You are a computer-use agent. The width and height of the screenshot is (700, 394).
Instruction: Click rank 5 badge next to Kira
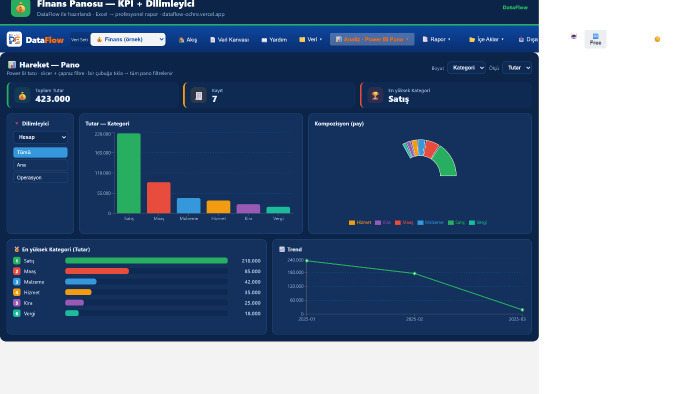tap(17, 303)
